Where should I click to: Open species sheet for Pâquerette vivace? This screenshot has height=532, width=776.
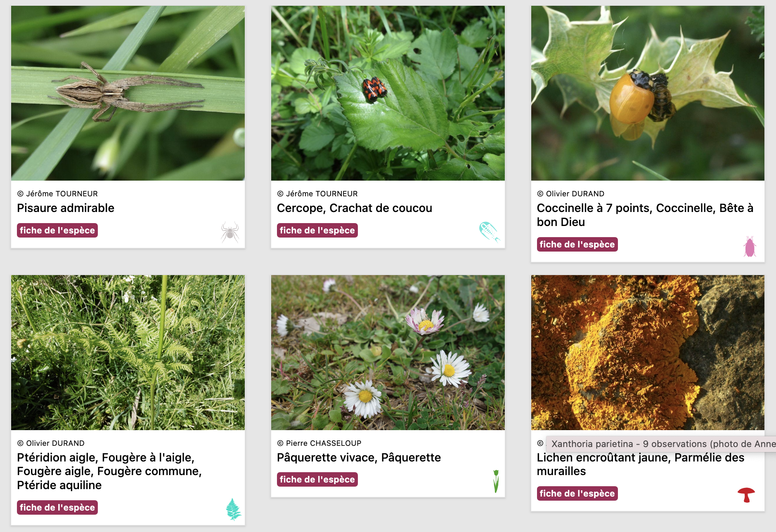(317, 479)
